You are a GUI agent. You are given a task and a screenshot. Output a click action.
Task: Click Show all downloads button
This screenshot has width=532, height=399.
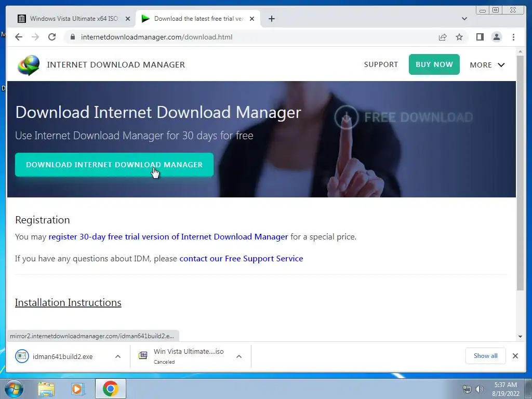click(486, 355)
